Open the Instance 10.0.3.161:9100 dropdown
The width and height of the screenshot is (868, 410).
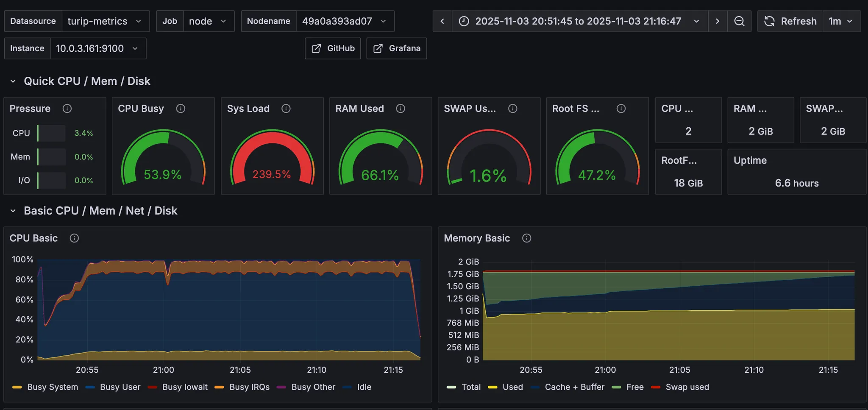(98, 48)
